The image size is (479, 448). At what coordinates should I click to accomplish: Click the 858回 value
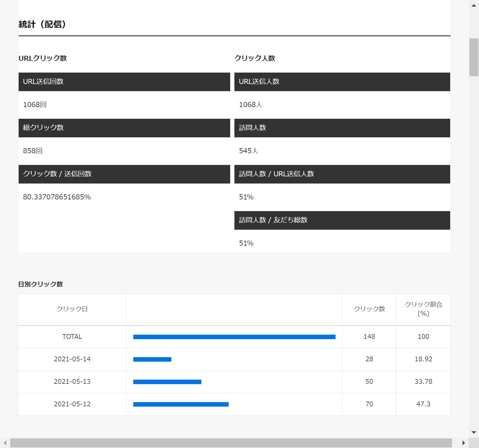pos(33,151)
